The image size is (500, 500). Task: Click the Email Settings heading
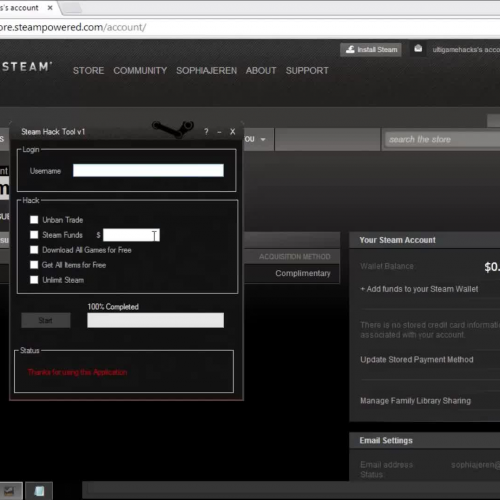(386, 441)
